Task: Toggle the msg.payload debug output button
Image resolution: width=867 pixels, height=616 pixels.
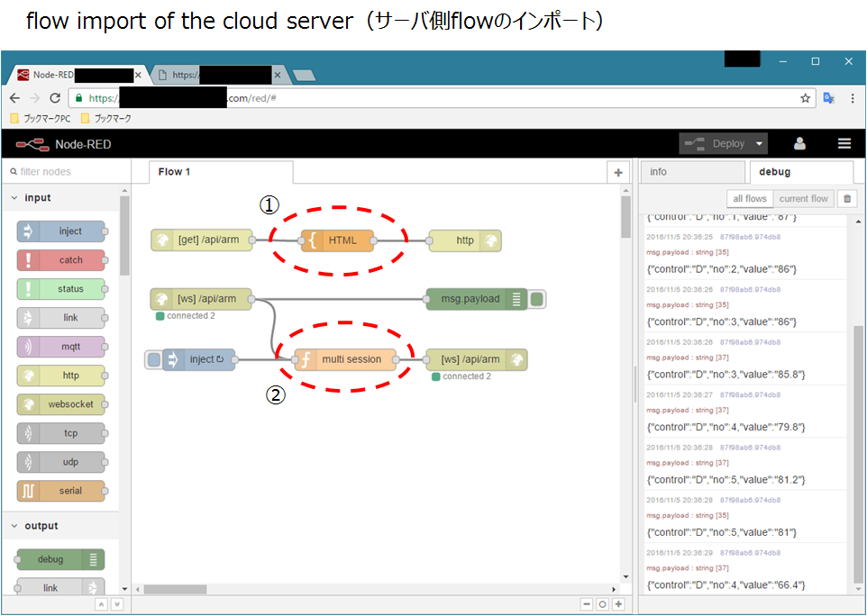Action: 537,299
